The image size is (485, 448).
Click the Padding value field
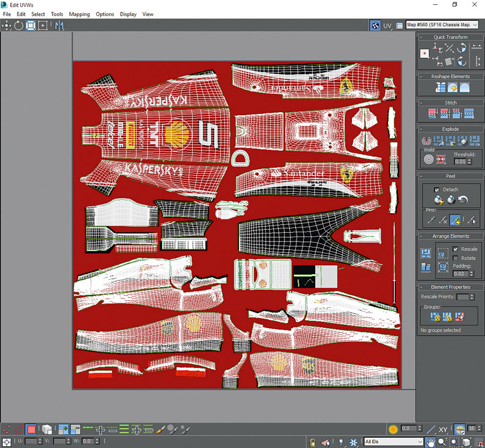click(460, 274)
